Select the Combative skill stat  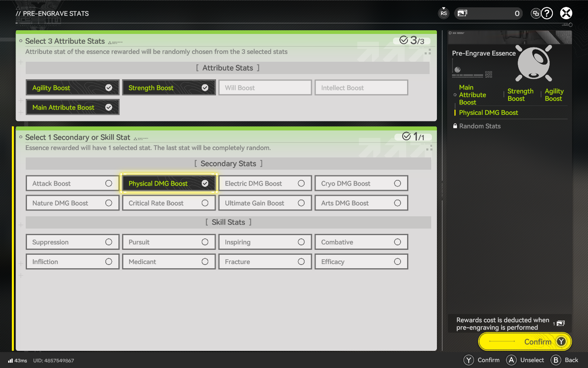click(361, 242)
